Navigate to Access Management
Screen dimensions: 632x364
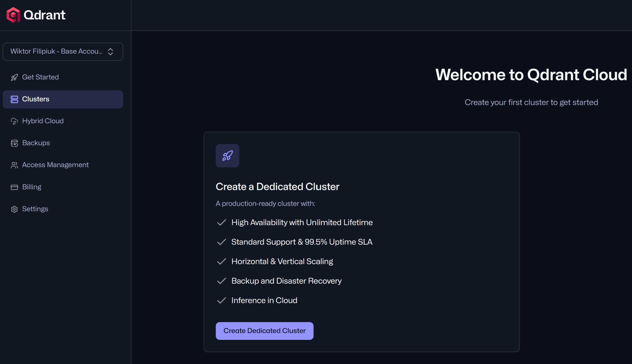click(x=63, y=165)
